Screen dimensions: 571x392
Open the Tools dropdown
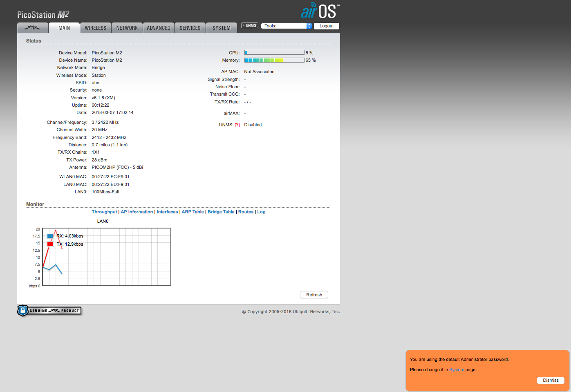286,26
